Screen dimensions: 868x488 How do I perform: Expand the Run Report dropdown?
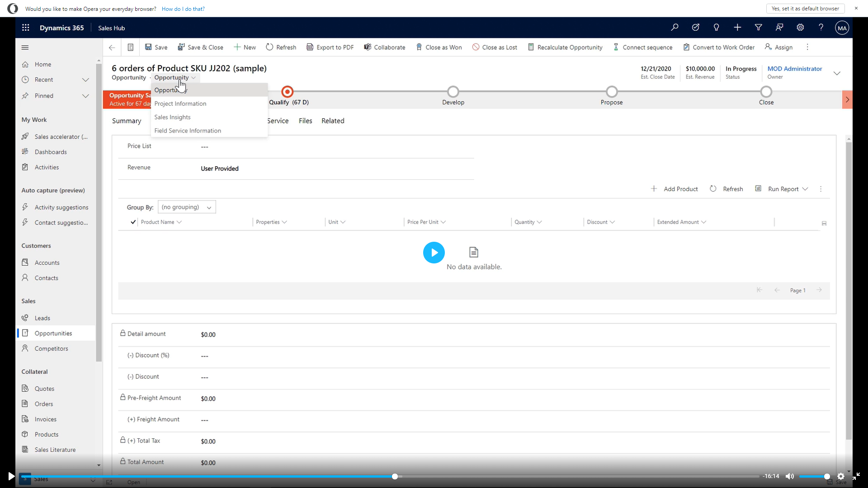805,189
